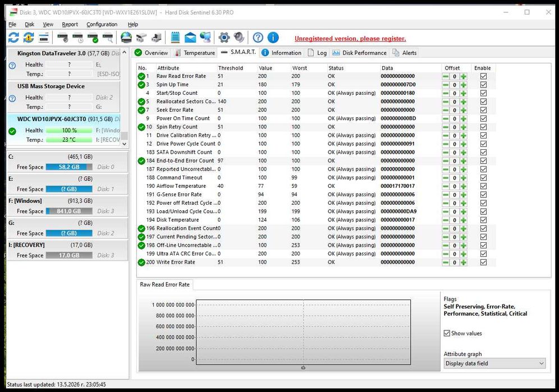Click the disk icon with magnifier

pos(108,38)
